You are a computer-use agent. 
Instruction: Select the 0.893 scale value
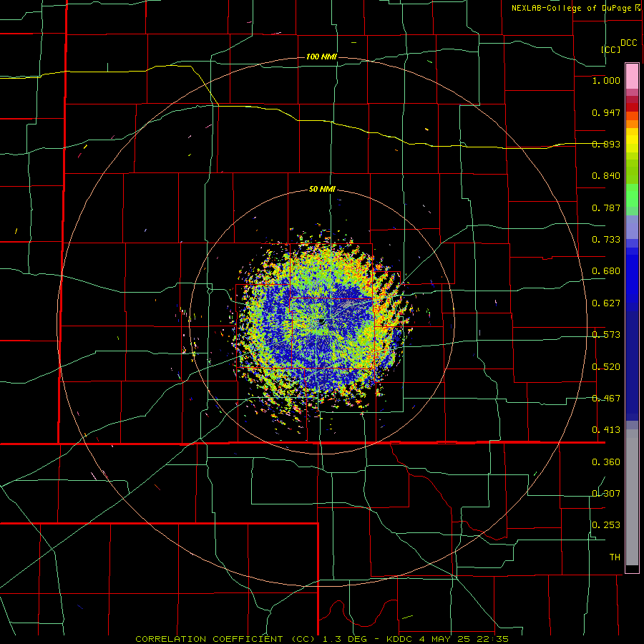(x=606, y=144)
